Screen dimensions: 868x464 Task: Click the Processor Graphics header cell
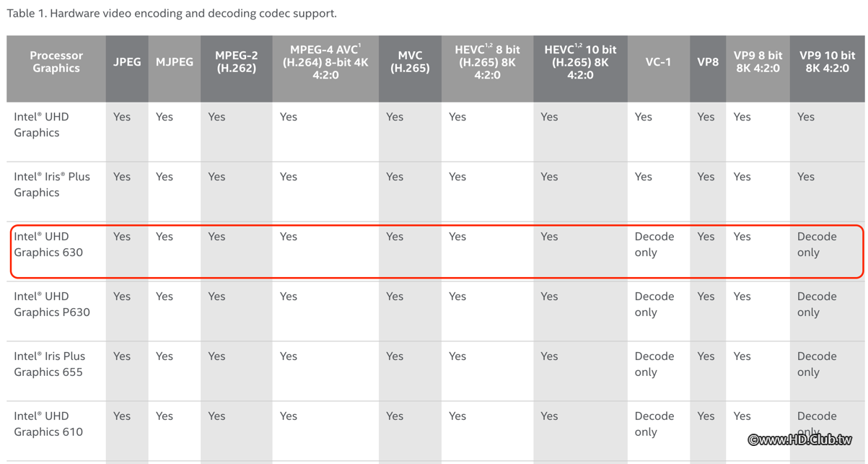tap(56, 62)
